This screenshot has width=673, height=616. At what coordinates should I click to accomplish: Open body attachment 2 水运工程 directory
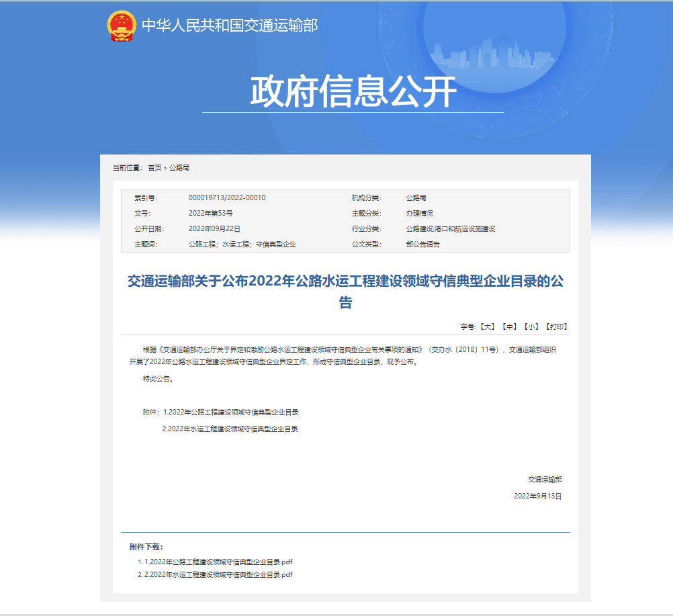(230, 429)
